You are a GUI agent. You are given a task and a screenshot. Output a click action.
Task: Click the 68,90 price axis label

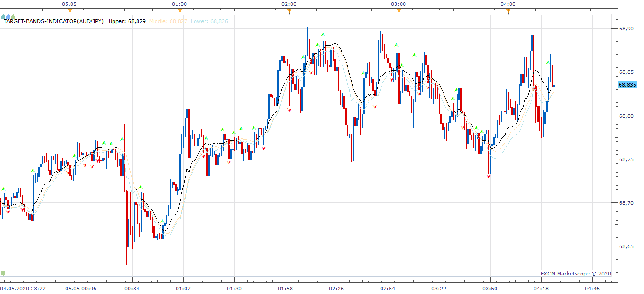tap(625, 29)
